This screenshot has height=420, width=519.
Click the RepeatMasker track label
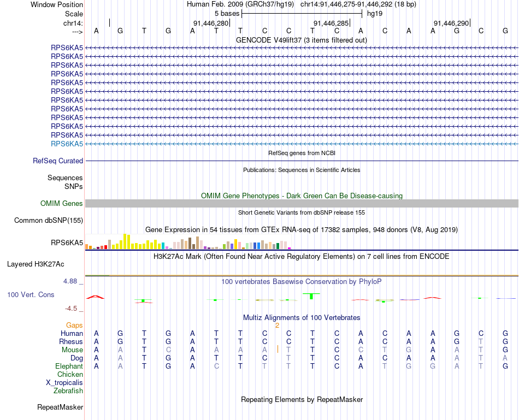click(60, 407)
